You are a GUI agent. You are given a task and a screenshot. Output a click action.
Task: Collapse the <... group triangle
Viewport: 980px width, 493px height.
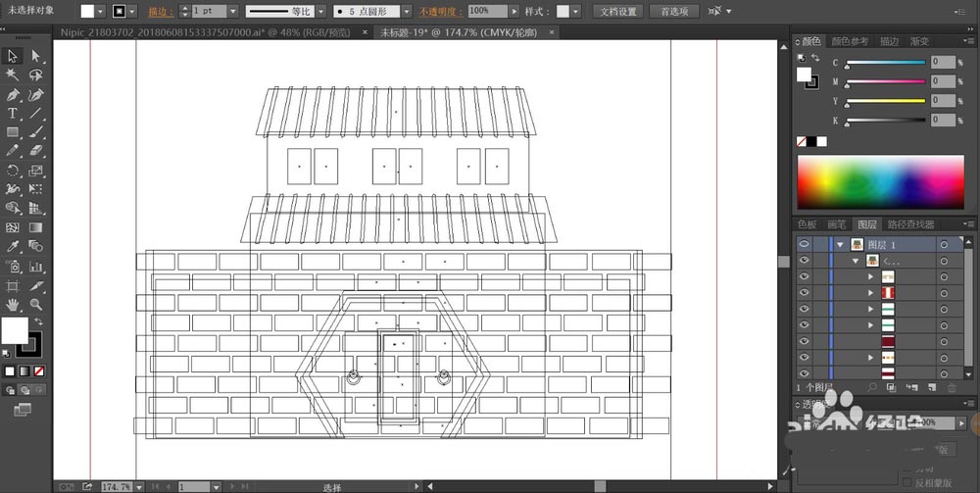pyautogui.click(x=857, y=261)
